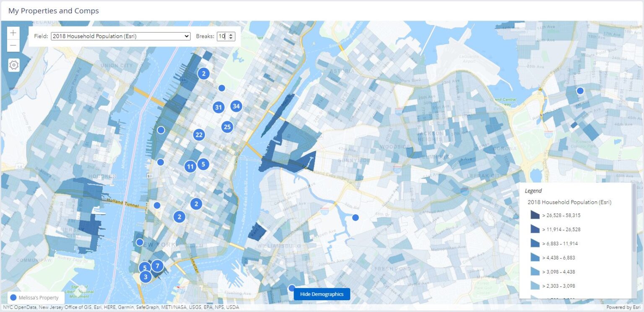Screen dimensions: 644x312
Task: Click the Melissa's Property legend entry
Action: (36, 297)
